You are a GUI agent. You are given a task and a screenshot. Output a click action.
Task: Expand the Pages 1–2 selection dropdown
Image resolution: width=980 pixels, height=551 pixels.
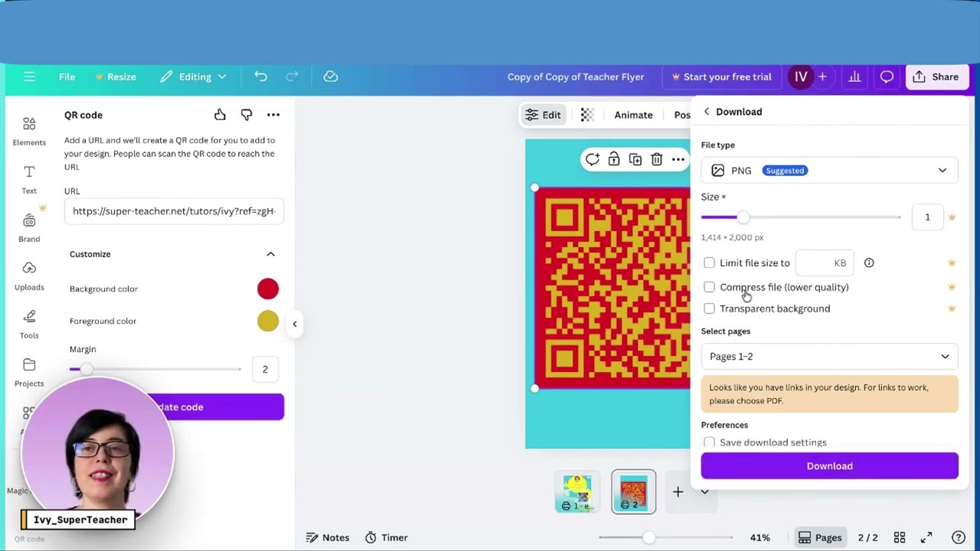829,357
